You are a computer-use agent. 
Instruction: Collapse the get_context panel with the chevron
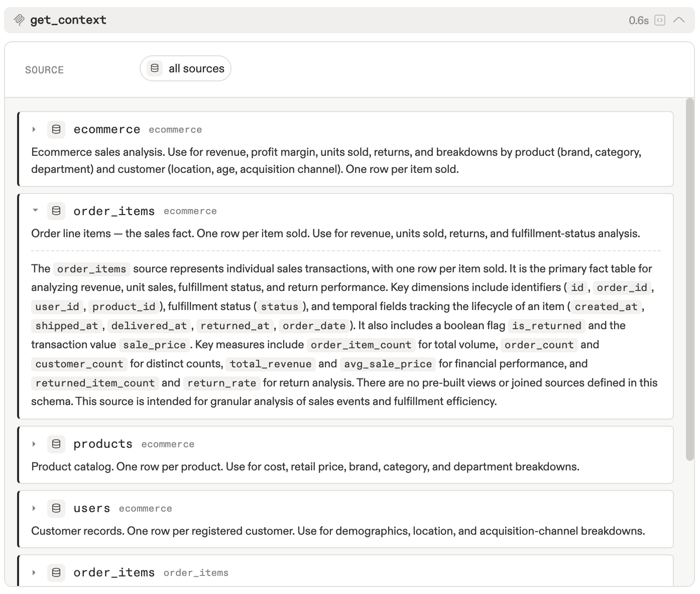679,20
